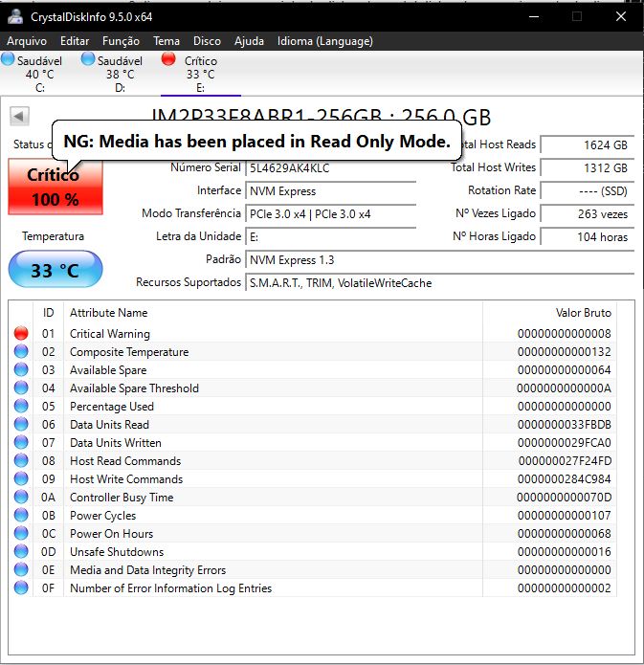Image resolution: width=644 pixels, height=665 pixels.
Task: Click the Letra da Unidade field E:
Action: tap(330, 236)
